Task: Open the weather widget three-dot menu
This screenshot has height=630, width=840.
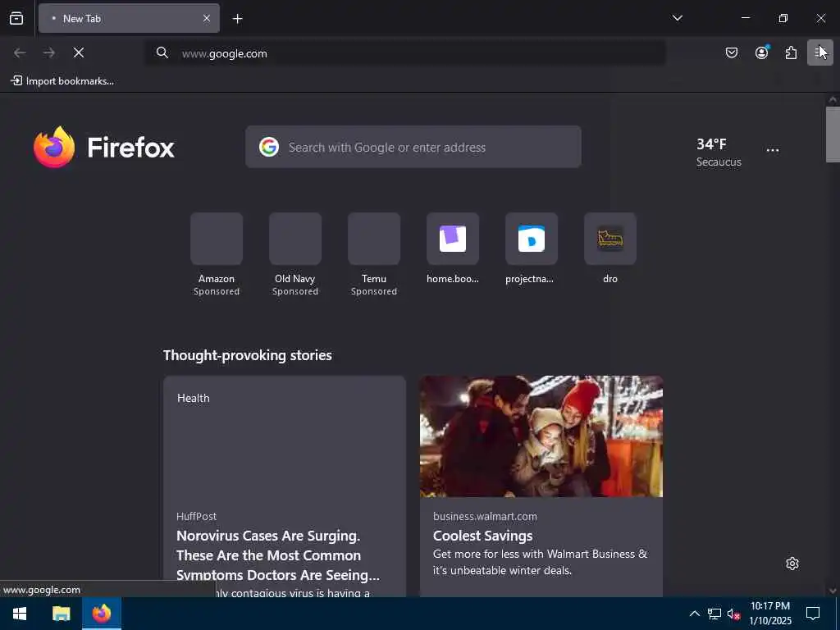Action: [772, 151]
